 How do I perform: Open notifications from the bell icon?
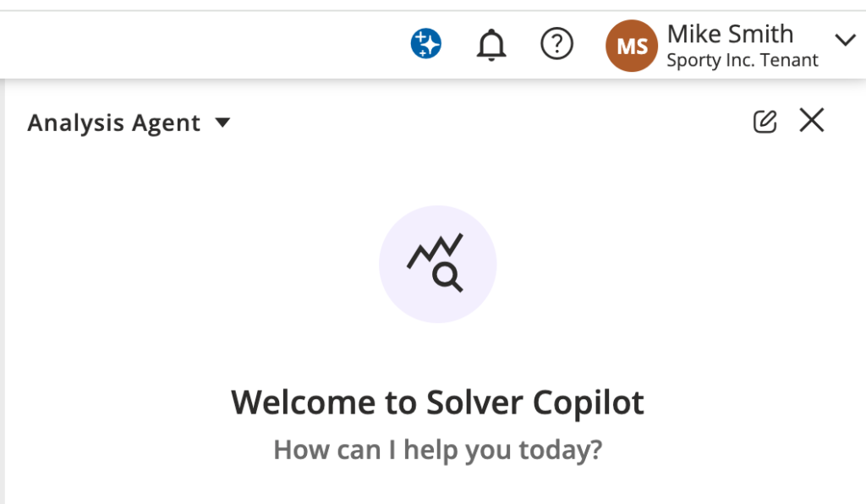pyautogui.click(x=491, y=44)
